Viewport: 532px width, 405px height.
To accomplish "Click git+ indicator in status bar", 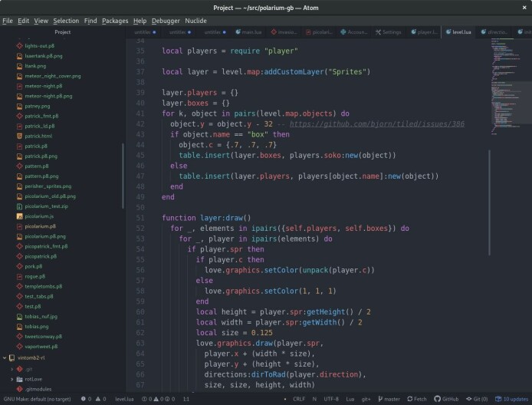I will point(366,399).
